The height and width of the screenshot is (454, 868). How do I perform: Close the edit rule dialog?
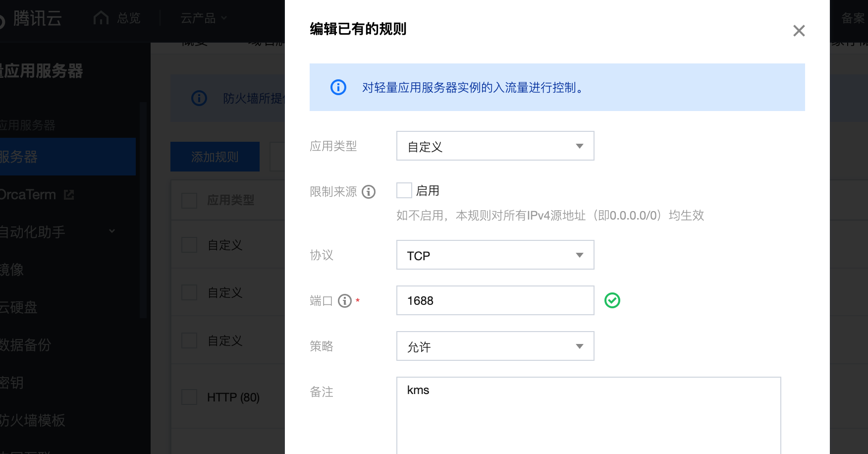(799, 31)
